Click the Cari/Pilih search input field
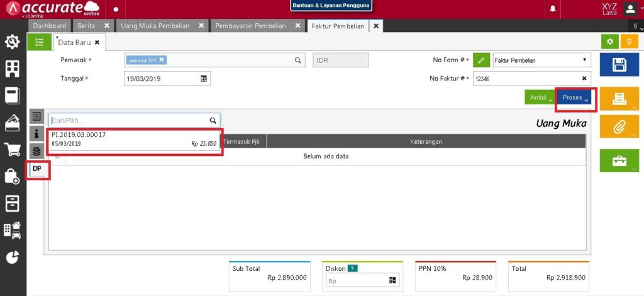Image resolution: width=644 pixels, height=296 pixels. 129,120
